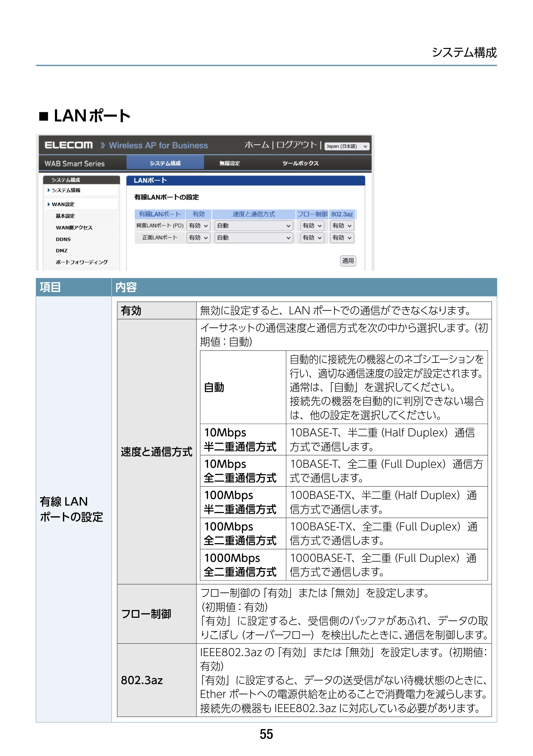Viewport: 533px width, 756px height.
Task: Click the 適用 apply button
Action: (348, 261)
